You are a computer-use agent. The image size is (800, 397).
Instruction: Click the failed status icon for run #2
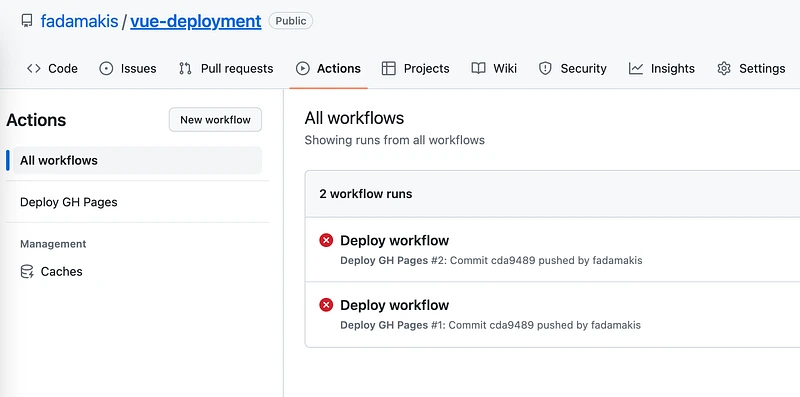(x=326, y=240)
